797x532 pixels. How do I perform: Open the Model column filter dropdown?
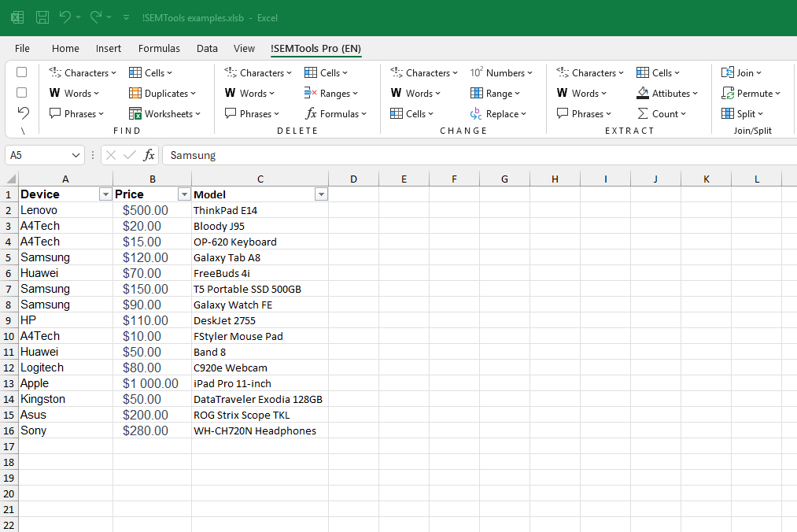[320, 194]
